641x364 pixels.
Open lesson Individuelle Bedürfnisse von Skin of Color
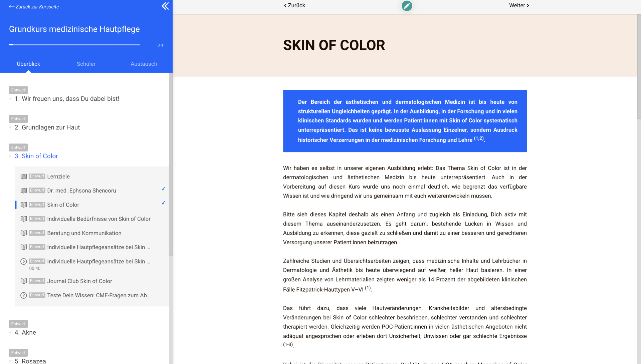pyautogui.click(x=98, y=219)
